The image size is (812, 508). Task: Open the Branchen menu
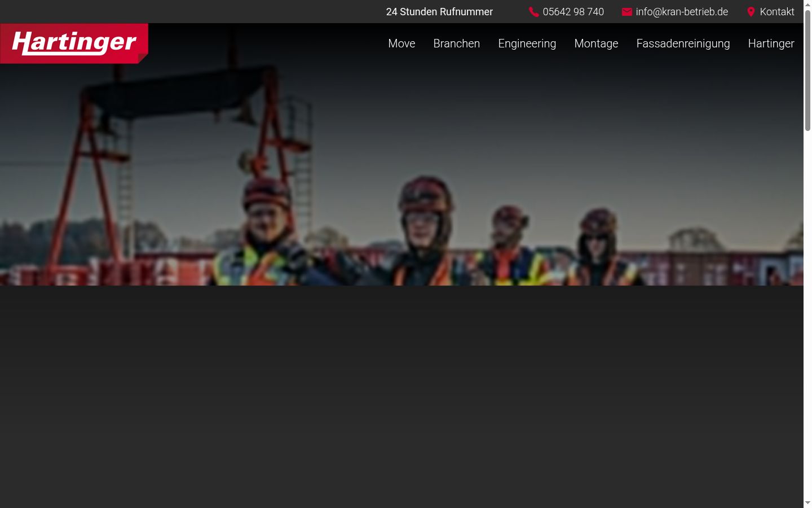pyautogui.click(x=456, y=43)
